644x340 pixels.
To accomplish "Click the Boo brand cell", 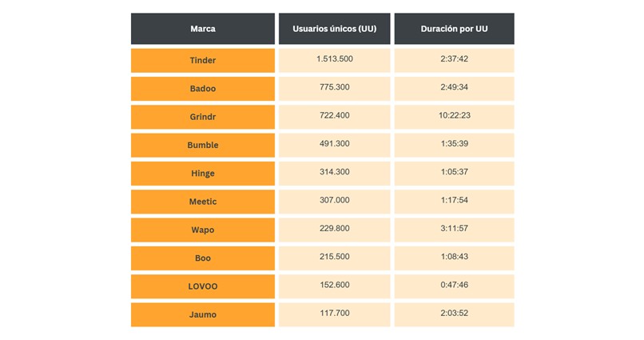I will click(x=202, y=258).
